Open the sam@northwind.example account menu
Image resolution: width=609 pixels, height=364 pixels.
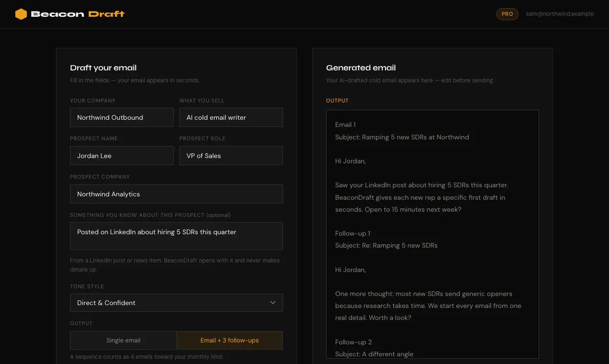coord(560,14)
